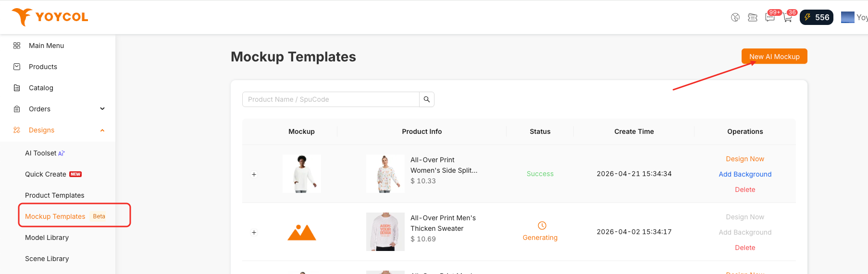The width and height of the screenshot is (868, 274).
Task: Open the messages chat icon
Action: click(x=770, y=18)
